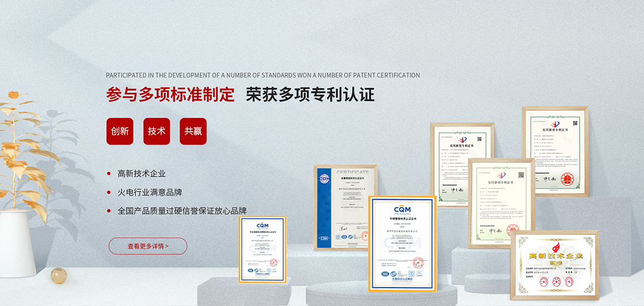644x306 pixels.
Task: Click the English subtitle about patent certification
Action: pyautogui.click(x=263, y=75)
